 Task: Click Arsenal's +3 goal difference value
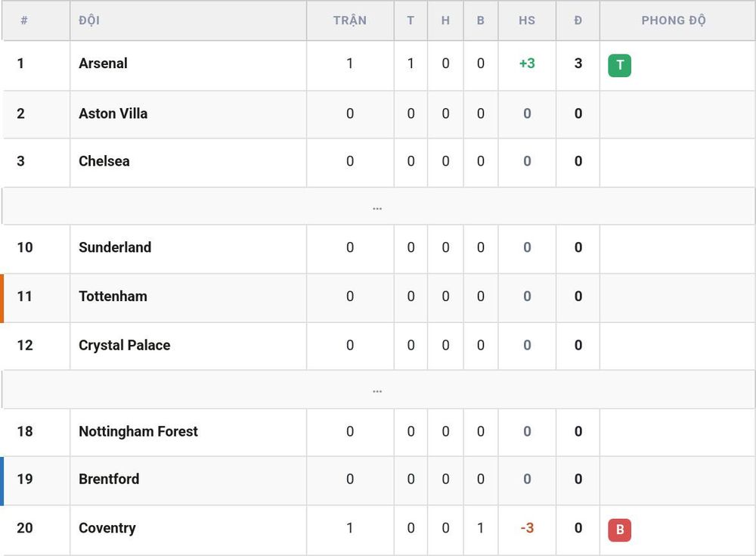pos(527,64)
